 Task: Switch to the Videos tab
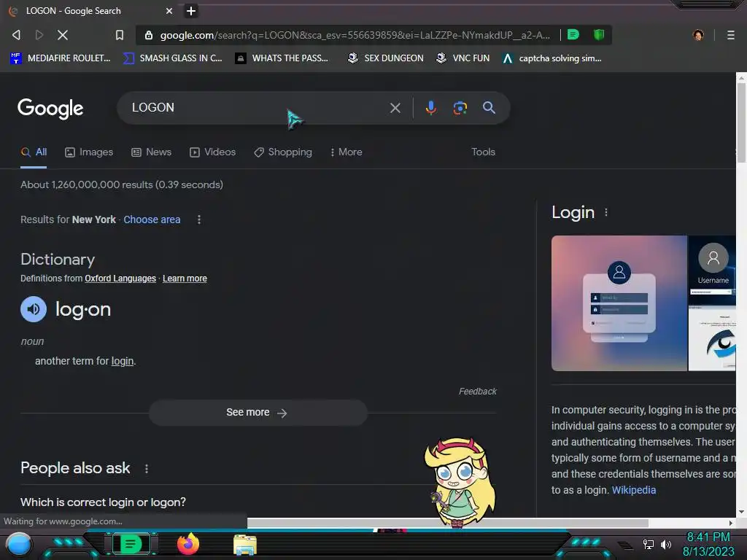tap(212, 152)
